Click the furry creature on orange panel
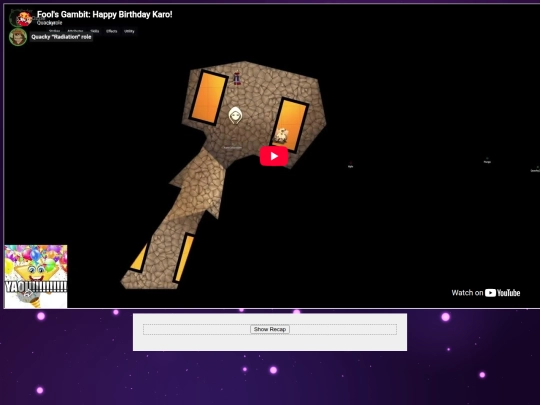Viewport: 540px width, 405px height. (x=281, y=135)
